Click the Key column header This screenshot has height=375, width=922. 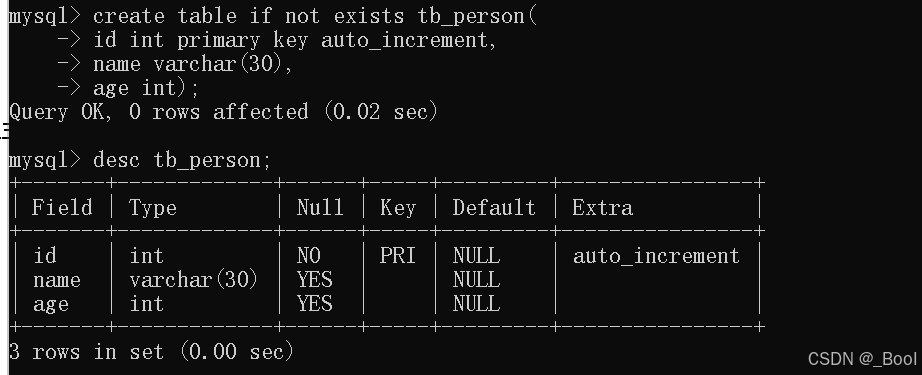(x=397, y=208)
